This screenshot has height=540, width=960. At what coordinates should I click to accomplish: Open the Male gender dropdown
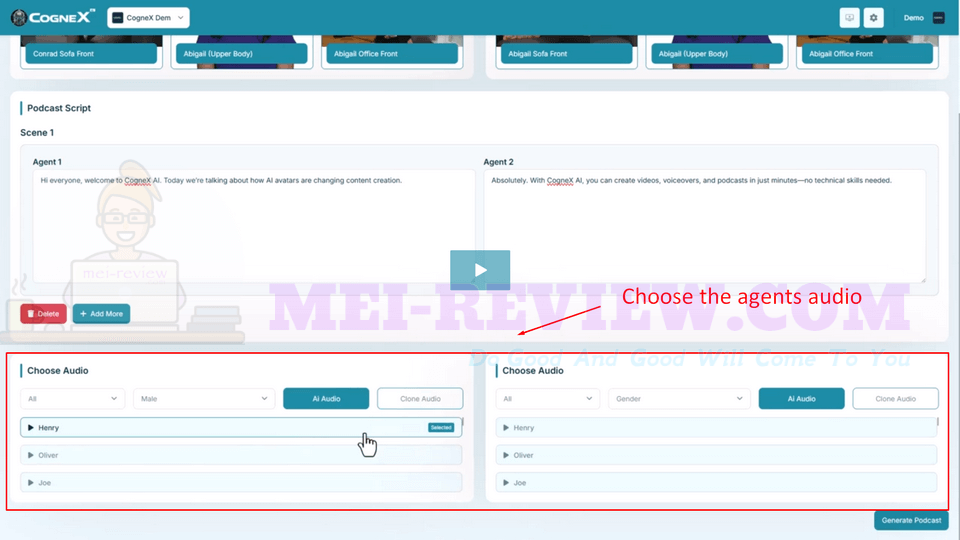point(204,399)
